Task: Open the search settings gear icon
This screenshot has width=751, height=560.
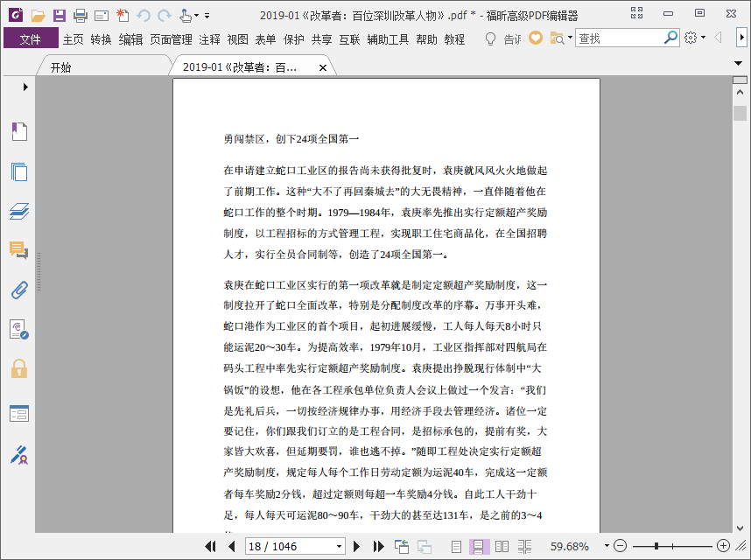Action: (691, 38)
